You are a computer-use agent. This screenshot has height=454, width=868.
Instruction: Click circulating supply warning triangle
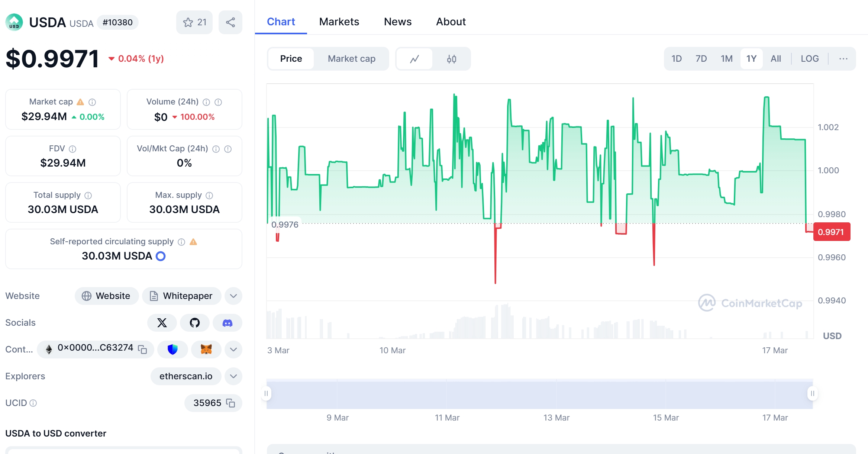click(193, 242)
